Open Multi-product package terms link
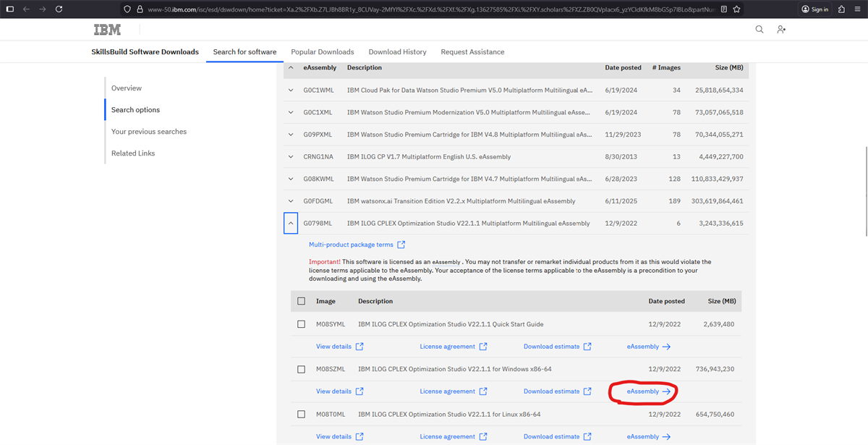868x445 pixels. pos(351,245)
